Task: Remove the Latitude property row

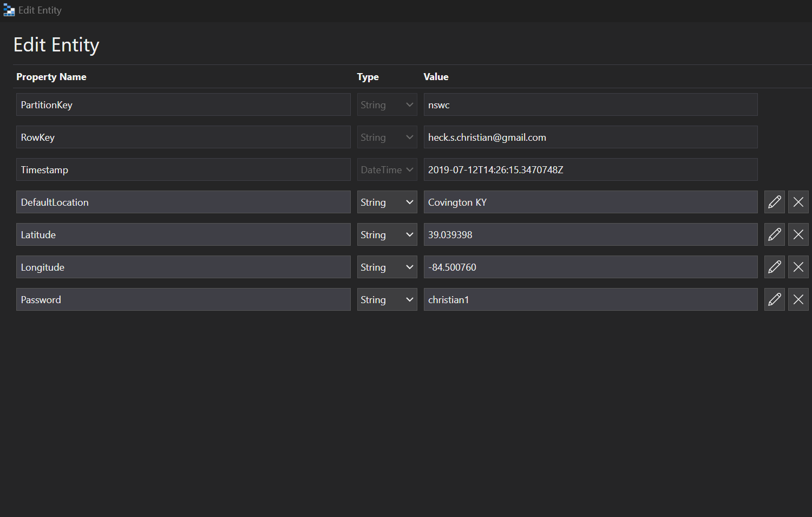Action: pyautogui.click(x=798, y=234)
